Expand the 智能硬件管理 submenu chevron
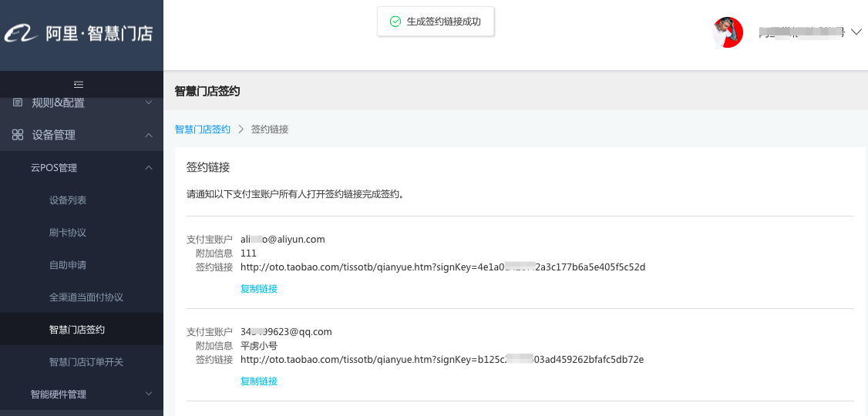The width and height of the screenshot is (868, 416). point(148,394)
